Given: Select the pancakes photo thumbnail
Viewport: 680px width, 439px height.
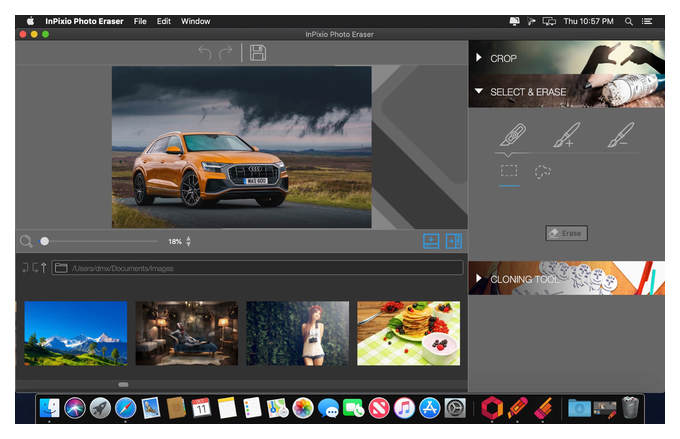Looking at the screenshot, I should pos(408,333).
